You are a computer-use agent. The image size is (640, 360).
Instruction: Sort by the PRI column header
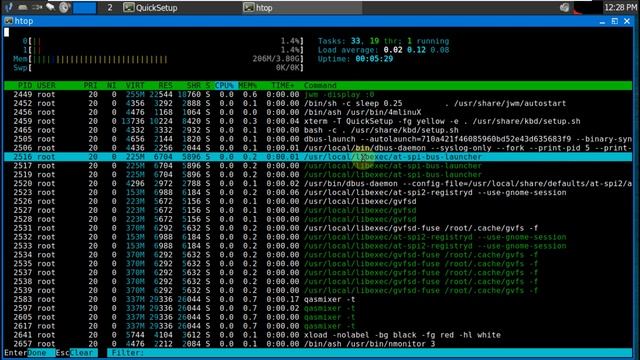click(x=90, y=85)
